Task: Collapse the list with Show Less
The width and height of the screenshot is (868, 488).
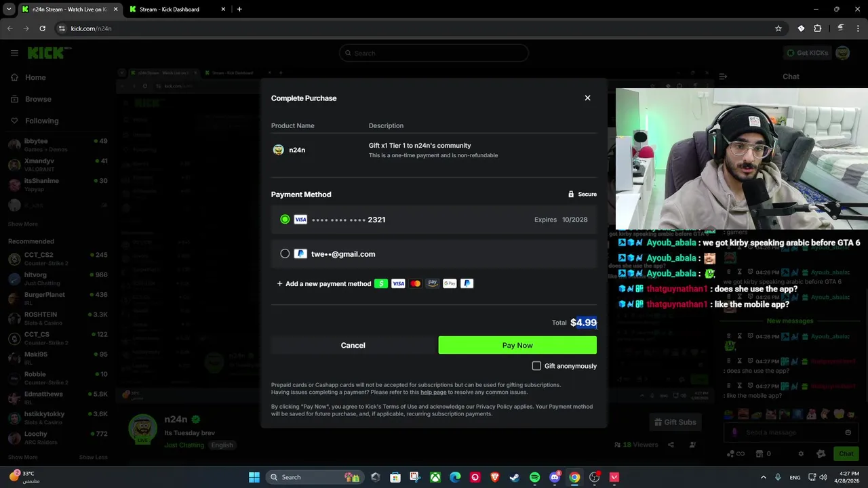Action: (x=93, y=457)
